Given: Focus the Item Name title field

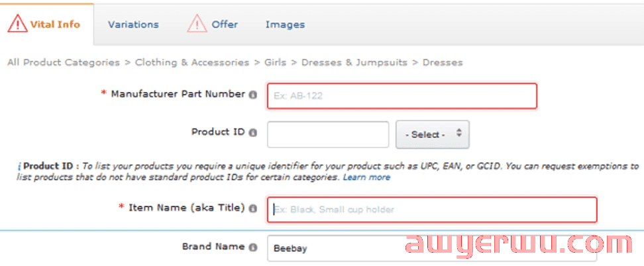Looking at the screenshot, I should pos(432,210).
